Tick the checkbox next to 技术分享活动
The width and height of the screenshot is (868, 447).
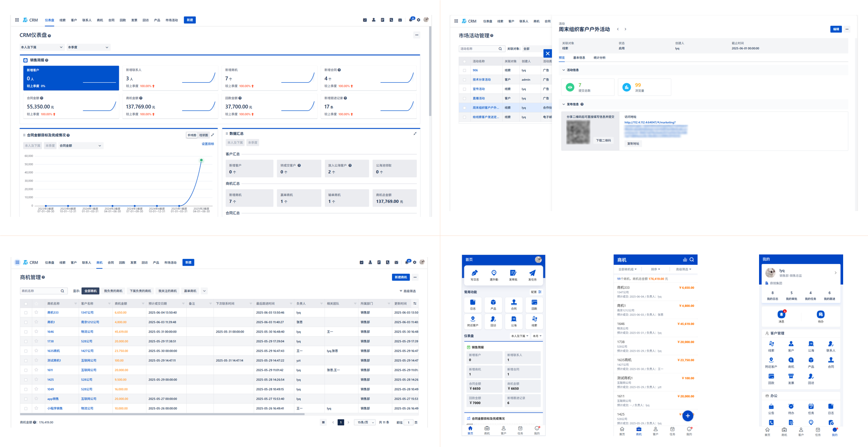[x=464, y=80]
